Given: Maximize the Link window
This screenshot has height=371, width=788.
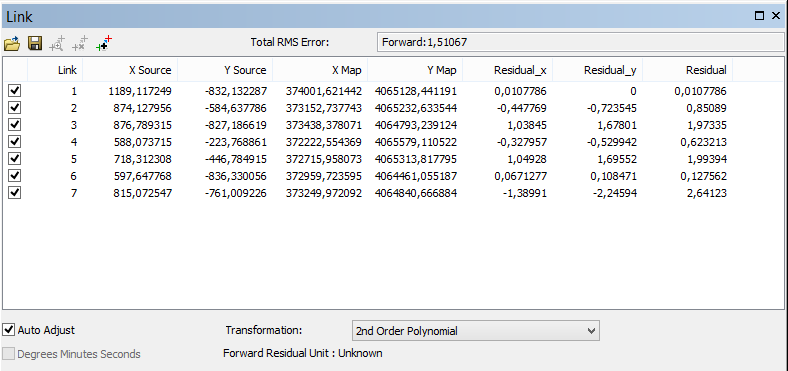Looking at the screenshot, I should point(759,16).
